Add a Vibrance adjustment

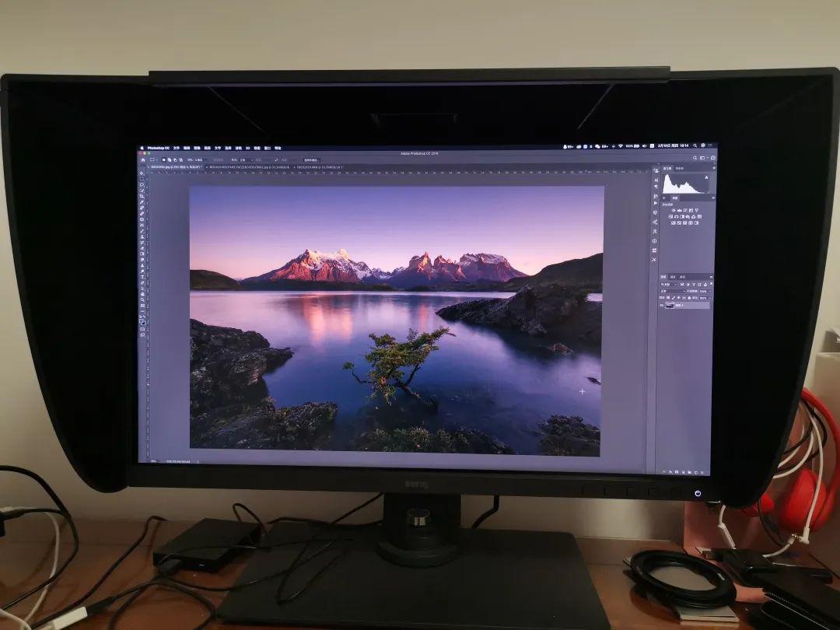tap(696, 210)
